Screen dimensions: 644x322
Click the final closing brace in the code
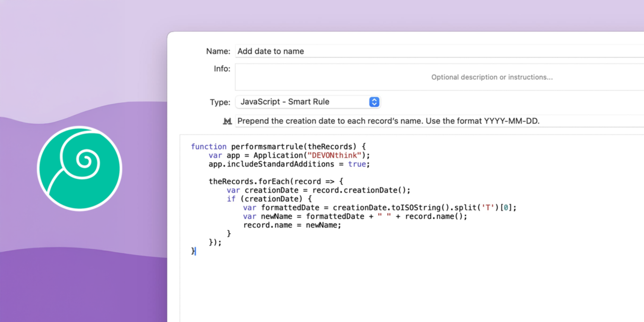[193, 251]
